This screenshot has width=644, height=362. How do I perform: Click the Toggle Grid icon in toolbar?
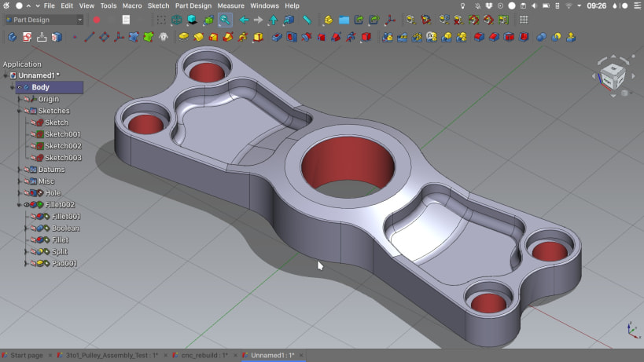[x=524, y=20]
